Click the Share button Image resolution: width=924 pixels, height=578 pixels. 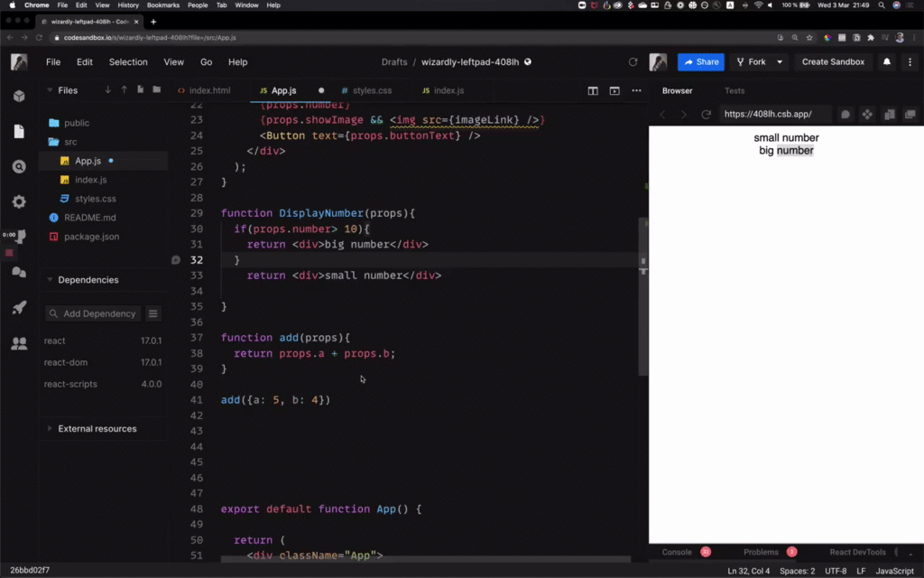click(700, 61)
